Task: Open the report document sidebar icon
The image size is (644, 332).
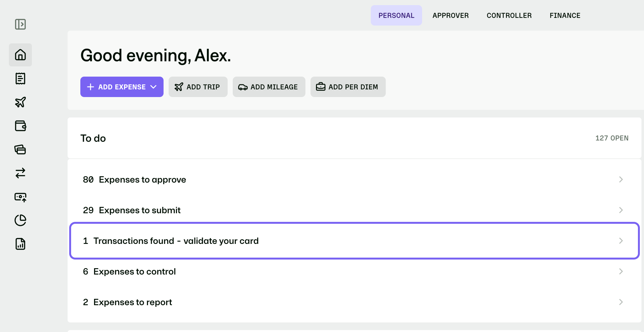Action: click(x=20, y=244)
